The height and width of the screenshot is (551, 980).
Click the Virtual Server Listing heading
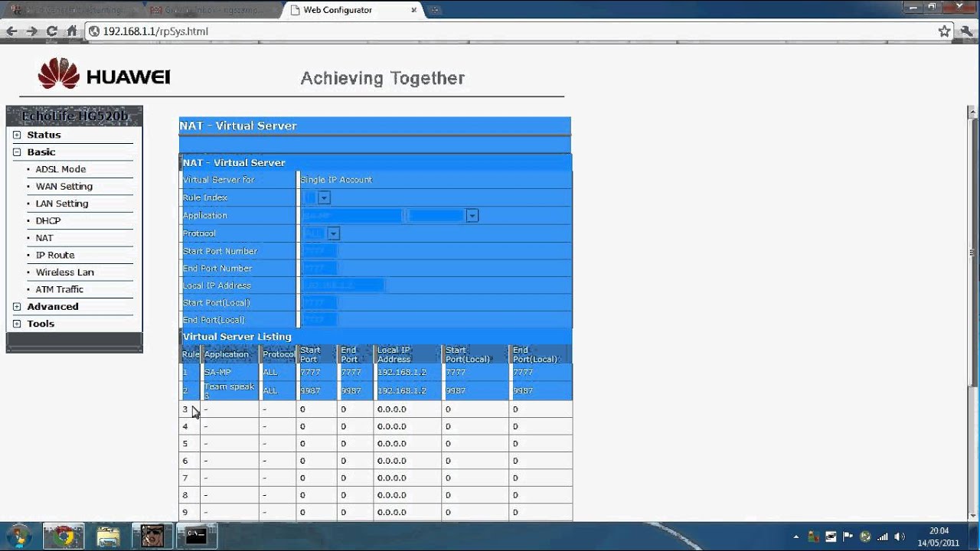coord(237,337)
